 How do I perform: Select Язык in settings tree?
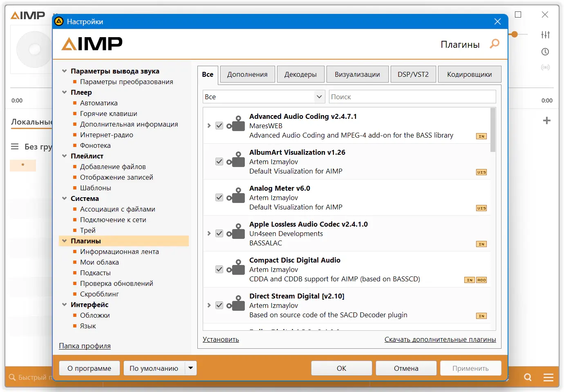pos(88,326)
